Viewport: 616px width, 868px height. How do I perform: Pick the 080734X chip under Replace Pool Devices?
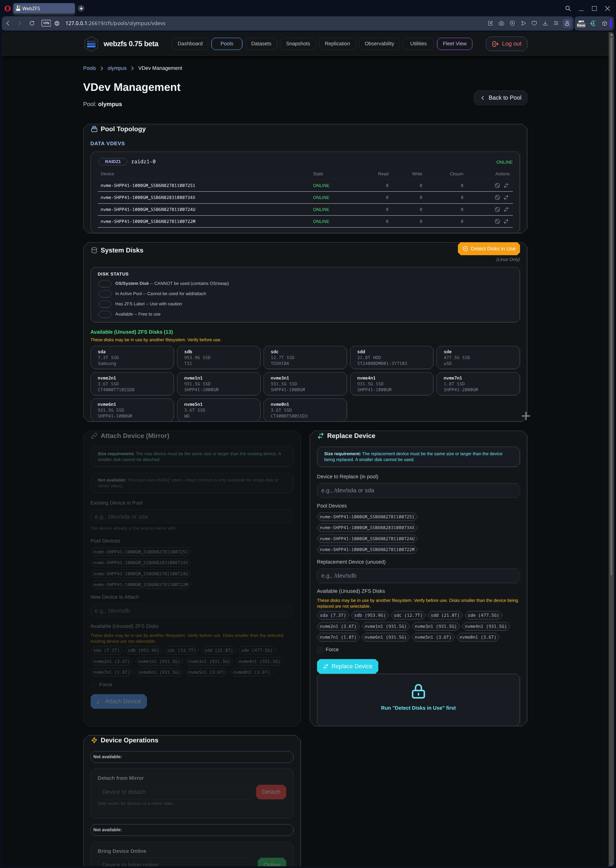coord(367,527)
